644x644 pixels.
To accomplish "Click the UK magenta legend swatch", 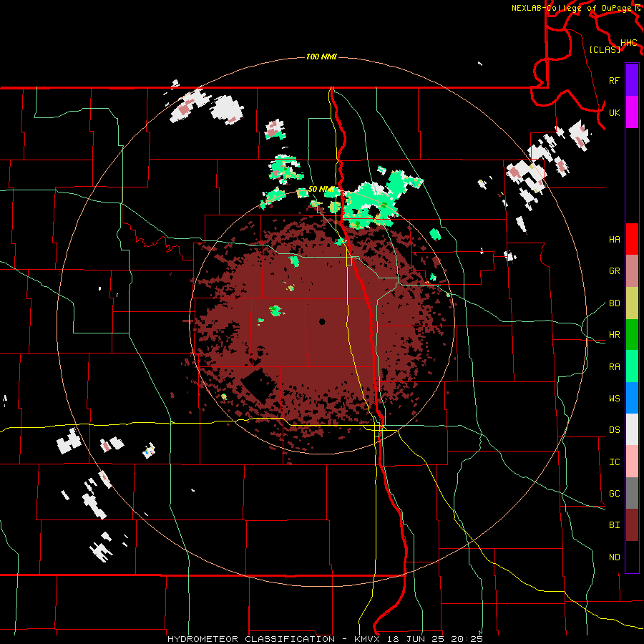I will pos(632,112).
